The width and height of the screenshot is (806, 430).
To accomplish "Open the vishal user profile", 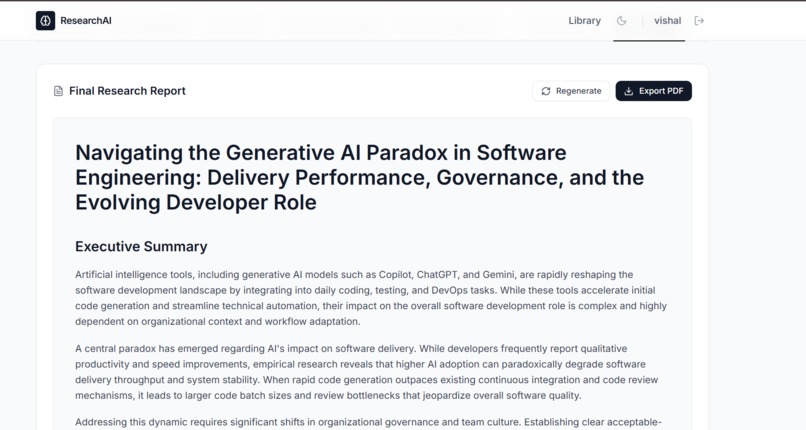I will point(667,21).
